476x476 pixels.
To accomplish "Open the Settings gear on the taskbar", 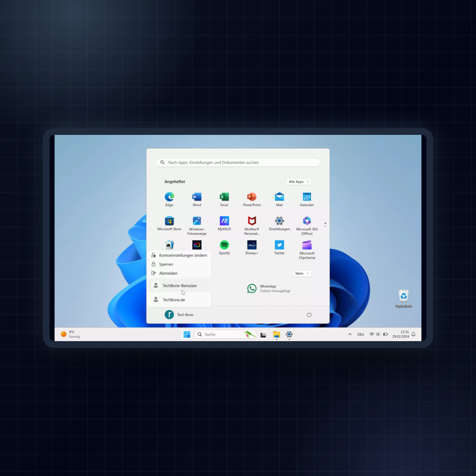I will click(289, 334).
